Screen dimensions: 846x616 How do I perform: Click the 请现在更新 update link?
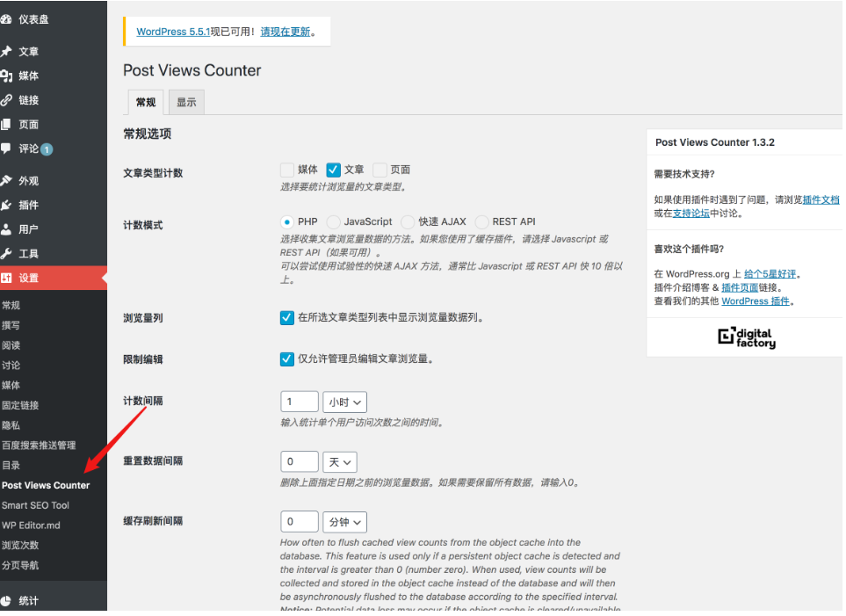pos(286,32)
